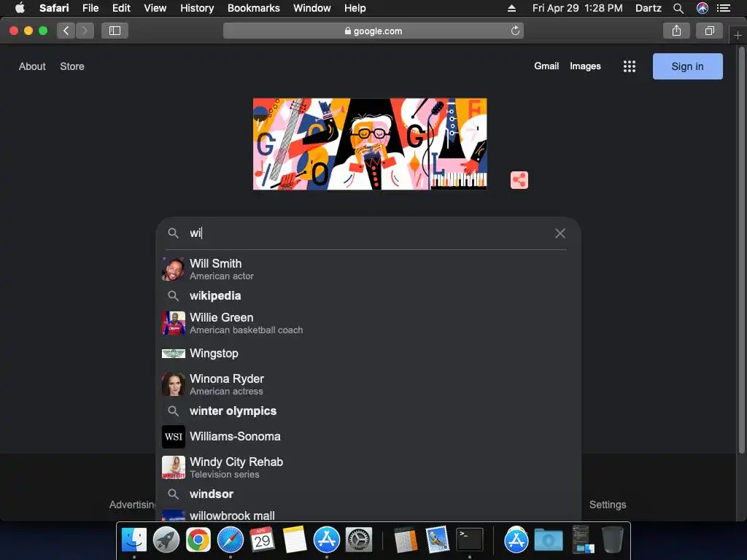Select the Will Smith suggestion

(368, 269)
